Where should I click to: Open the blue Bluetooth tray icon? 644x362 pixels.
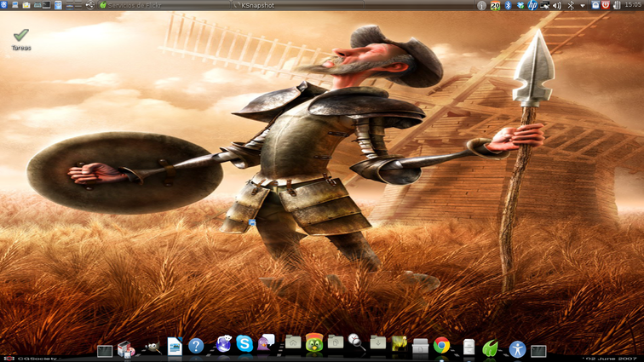[x=508, y=5]
